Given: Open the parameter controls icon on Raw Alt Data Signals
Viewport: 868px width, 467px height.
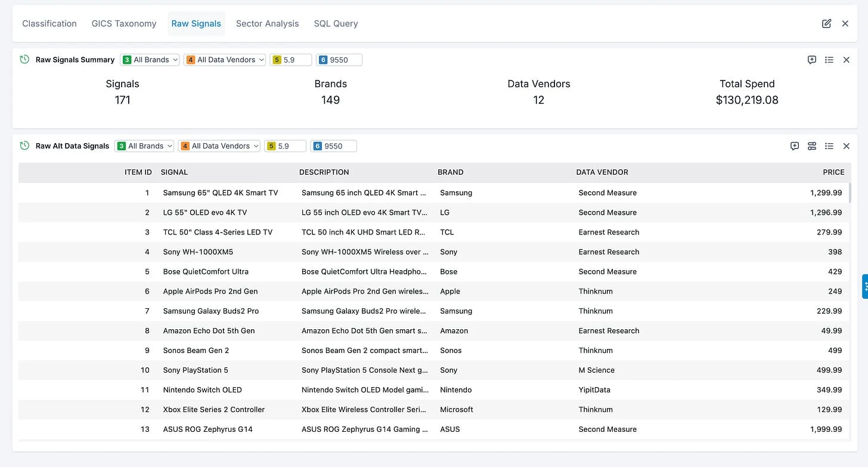Looking at the screenshot, I should point(811,146).
